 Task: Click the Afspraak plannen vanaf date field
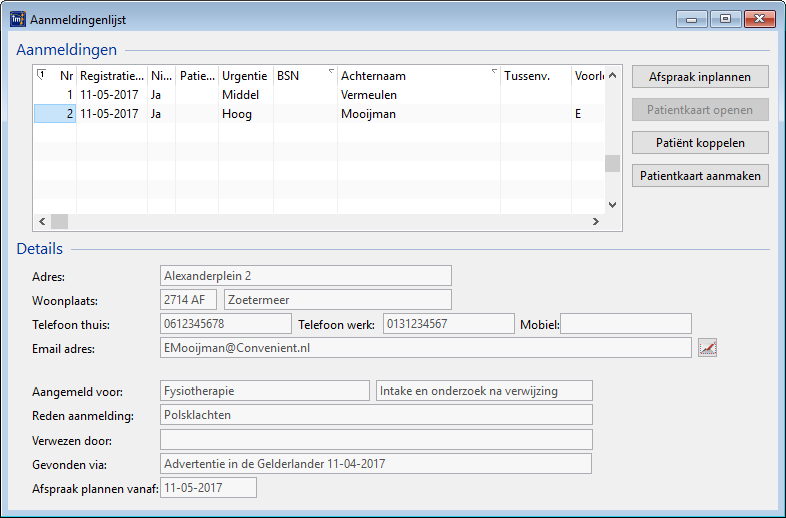(x=208, y=488)
